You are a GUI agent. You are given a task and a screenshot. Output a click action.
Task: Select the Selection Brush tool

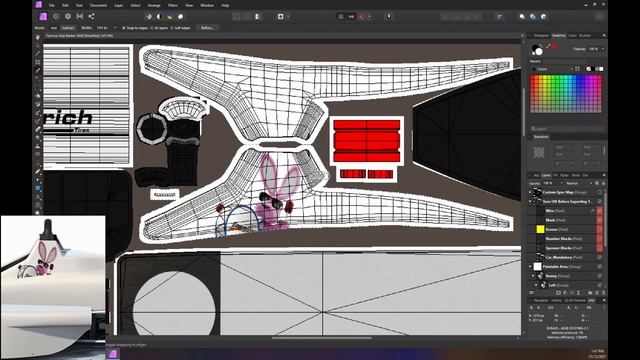(x=38, y=71)
